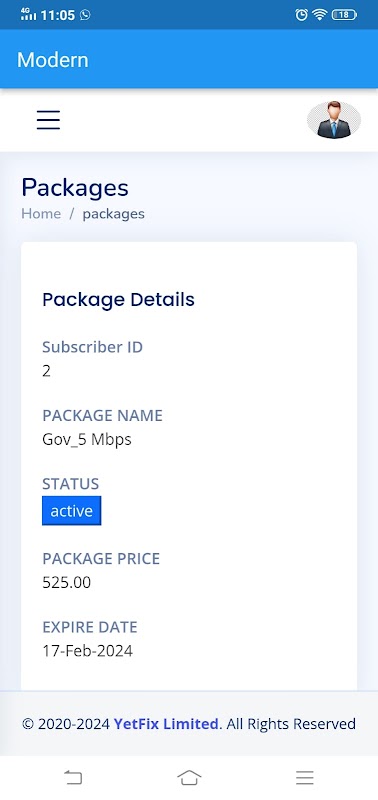Tap the WhatsApp notification icon
The width and height of the screenshot is (378, 800).
(85, 15)
